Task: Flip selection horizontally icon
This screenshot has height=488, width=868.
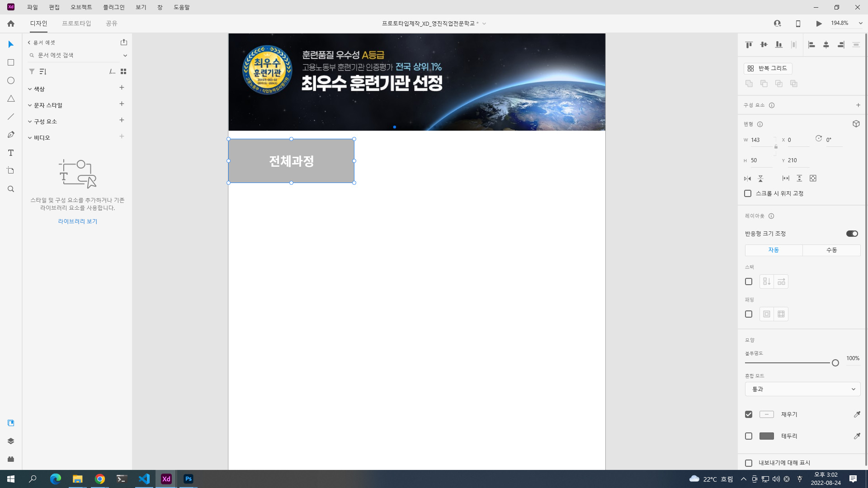Action: point(747,178)
